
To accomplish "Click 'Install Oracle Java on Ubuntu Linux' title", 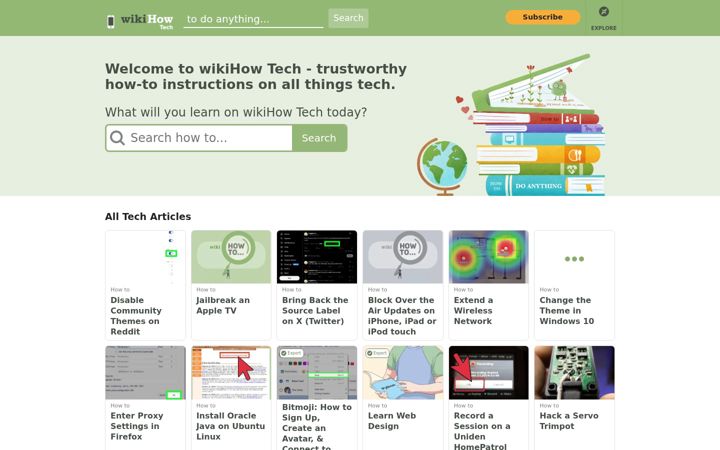I will [231, 426].
